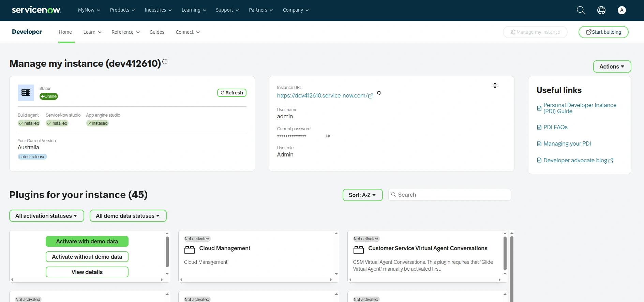The height and width of the screenshot is (302, 644).
Task: Click the search icon inside the plugin search box
Action: coord(394,195)
